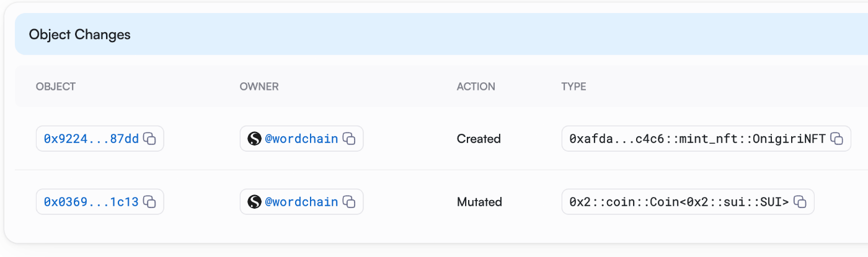Click the wordchain avatar icon in the Mutated row
The image size is (868, 257).
pyautogui.click(x=254, y=202)
